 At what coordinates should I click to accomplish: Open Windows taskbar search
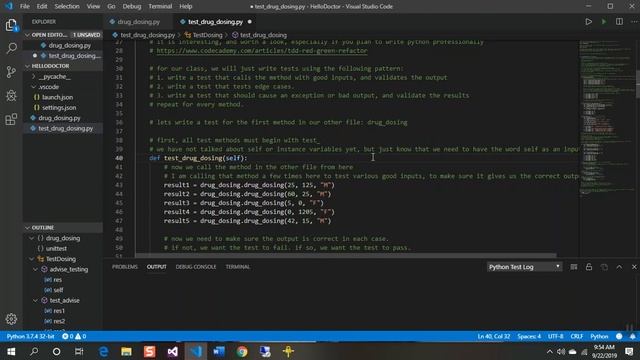click(x=34, y=351)
